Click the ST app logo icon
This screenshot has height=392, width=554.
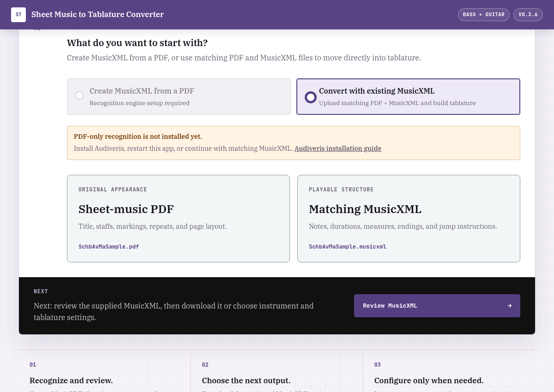pos(18,15)
